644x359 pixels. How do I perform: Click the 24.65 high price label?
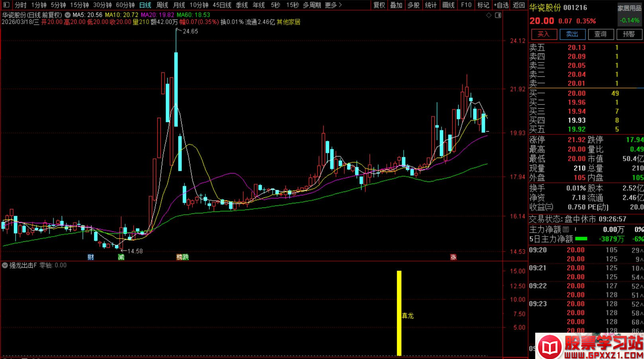[190, 32]
